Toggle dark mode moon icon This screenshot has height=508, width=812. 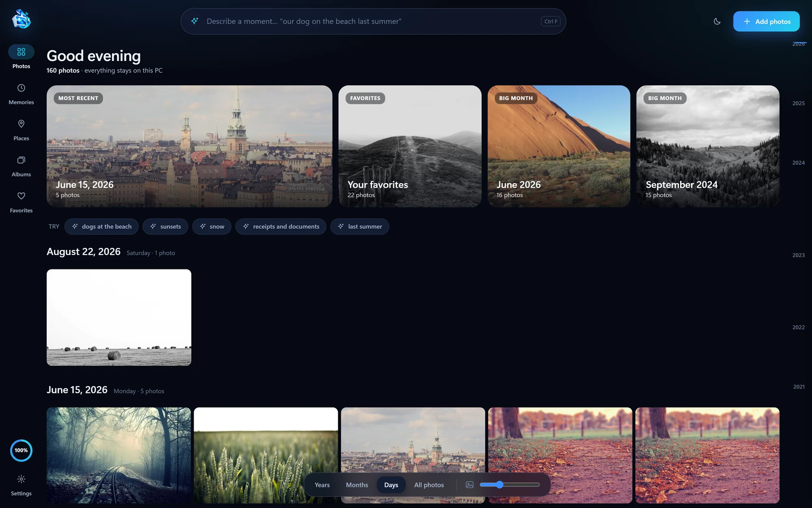click(x=717, y=22)
